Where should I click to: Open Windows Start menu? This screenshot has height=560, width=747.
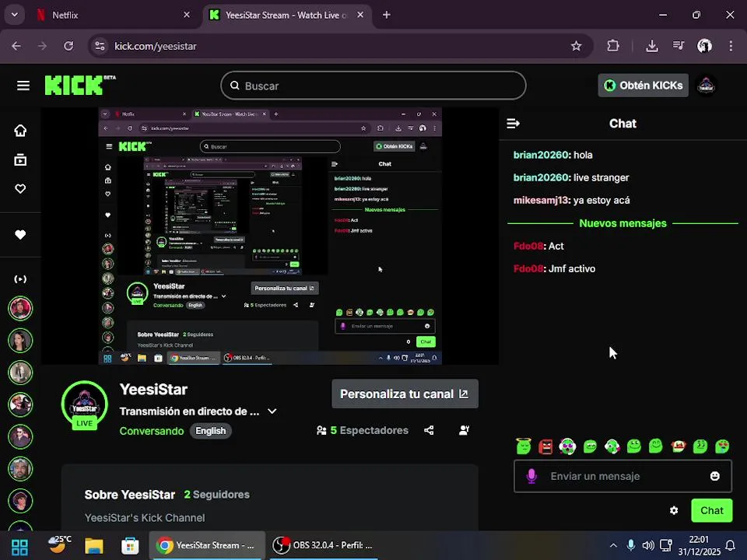[x=19, y=547]
